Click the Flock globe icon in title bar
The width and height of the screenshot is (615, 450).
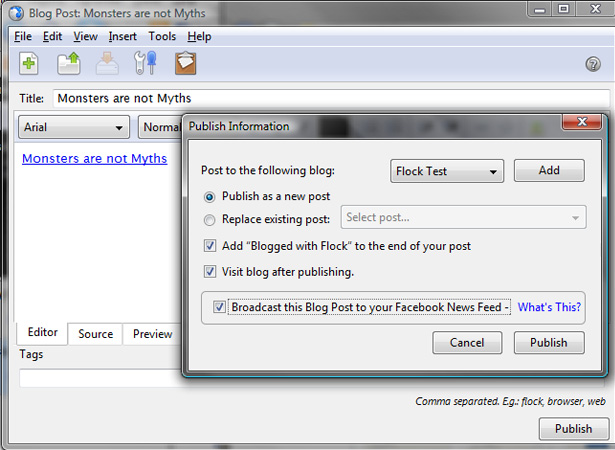pos(16,13)
